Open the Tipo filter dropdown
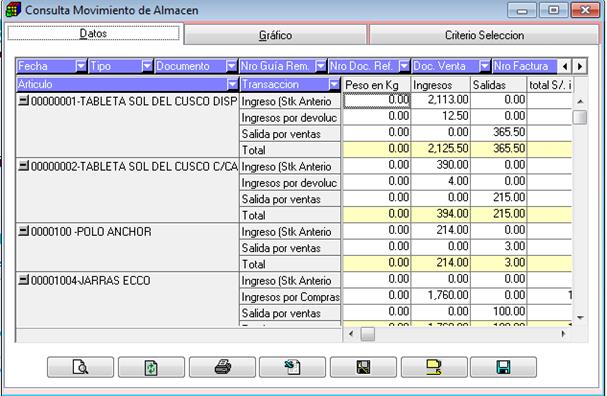This screenshot has width=607, height=396. (147, 66)
